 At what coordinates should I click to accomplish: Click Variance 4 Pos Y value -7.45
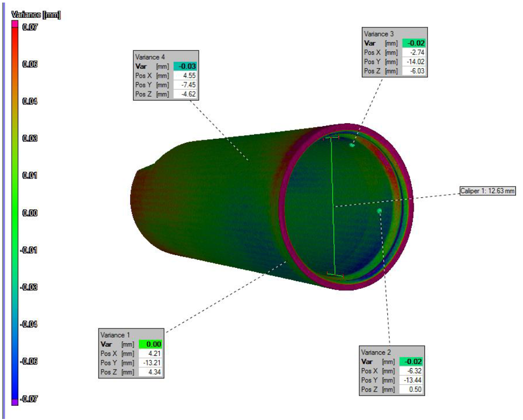click(185, 85)
